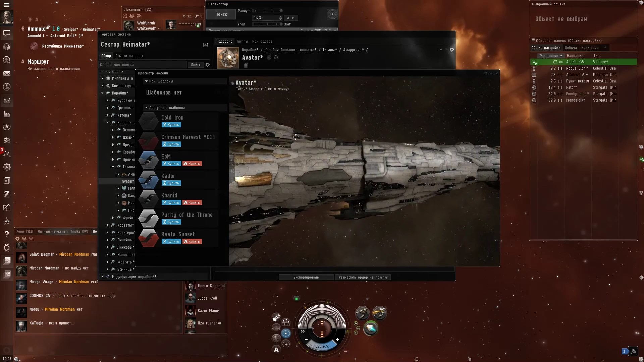The width and height of the screenshot is (644, 362).
Task: Collapse the Доступные шаблоны section
Action: point(146,107)
